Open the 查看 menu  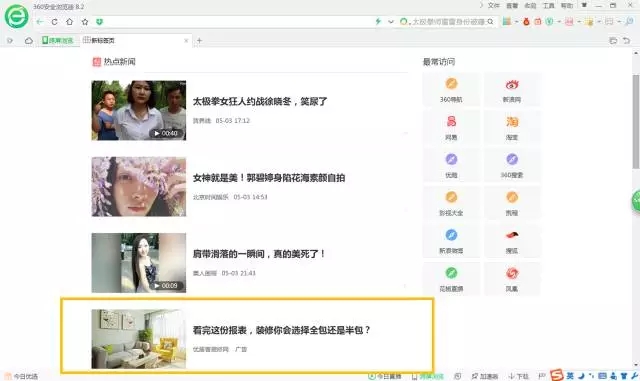click(512, 5)
